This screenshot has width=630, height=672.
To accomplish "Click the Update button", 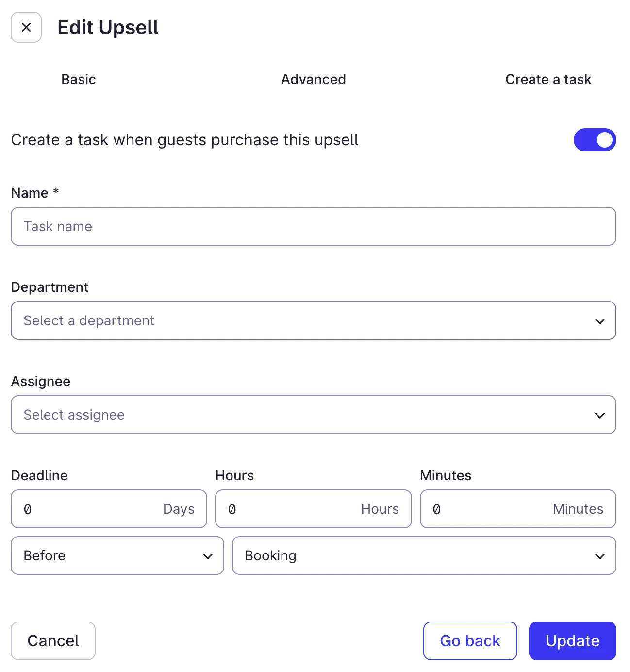I will pos(572,641).
